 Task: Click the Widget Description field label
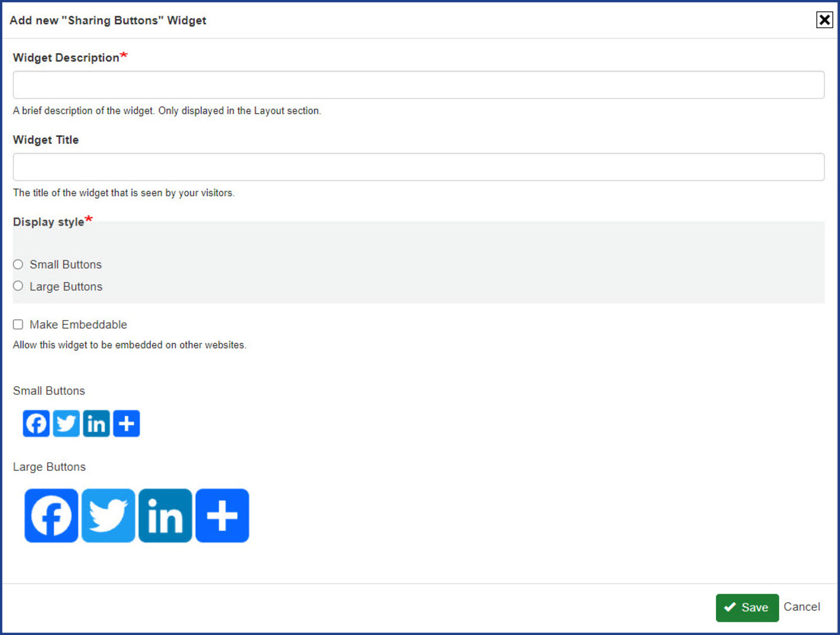coord(66,58)
